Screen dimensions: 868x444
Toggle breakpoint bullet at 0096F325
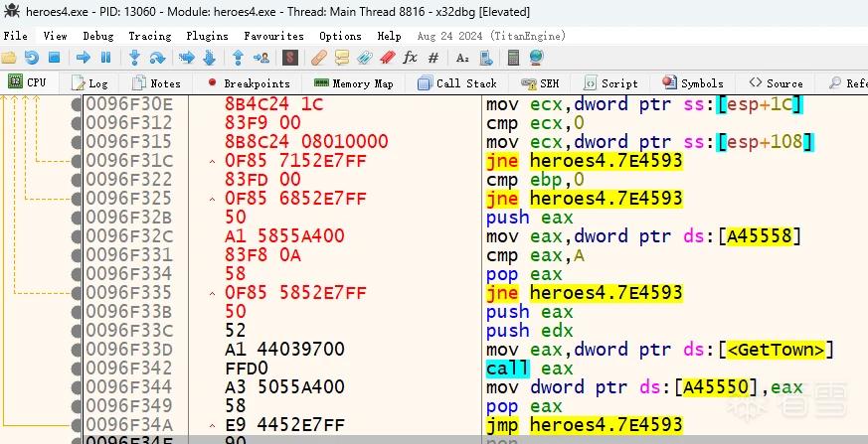pos(77,199)
